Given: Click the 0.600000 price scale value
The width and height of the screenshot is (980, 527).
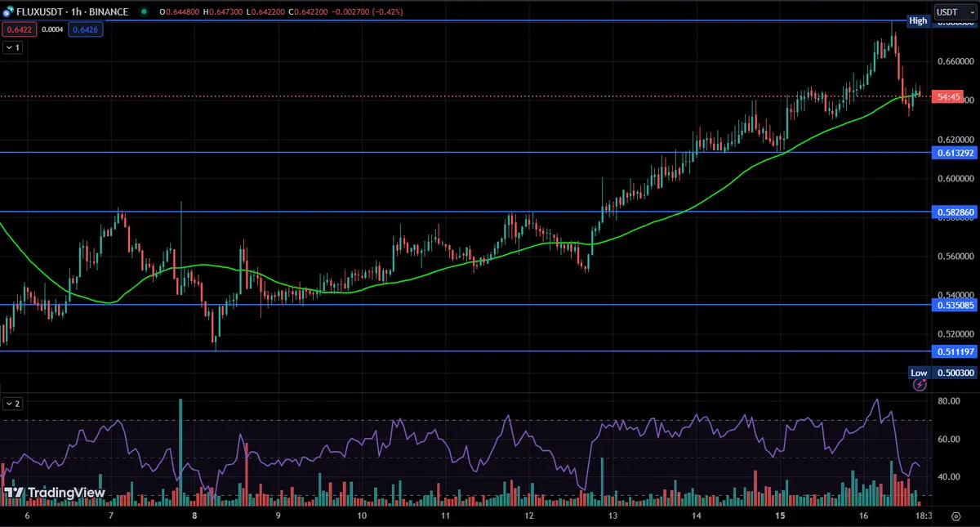Looking at the screenshot, I should [x=955, y=178].
